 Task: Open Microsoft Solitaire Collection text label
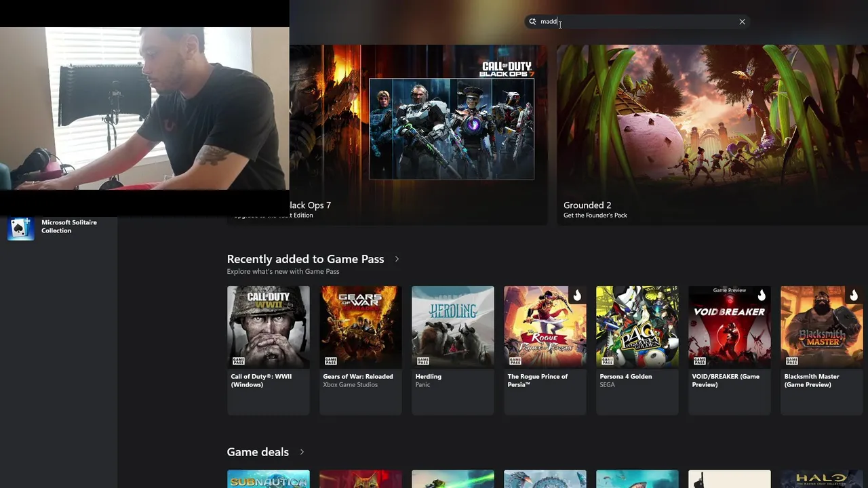(x=68, y=226)
